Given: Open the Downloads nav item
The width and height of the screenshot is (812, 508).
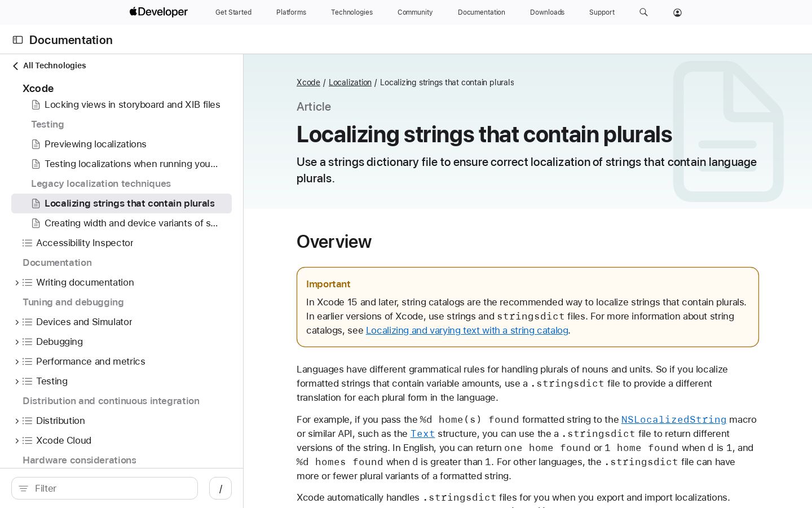Looking at the screenshot, I should (x=547, y=12).
